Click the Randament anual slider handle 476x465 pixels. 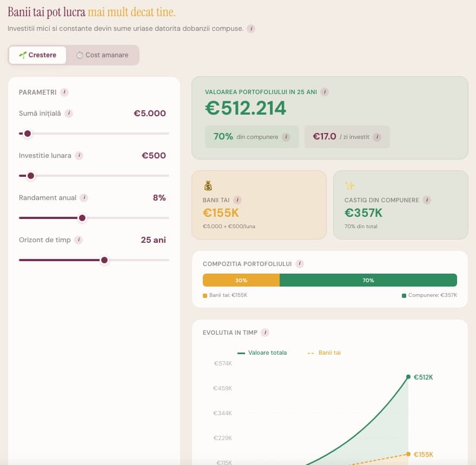[82, 218]
